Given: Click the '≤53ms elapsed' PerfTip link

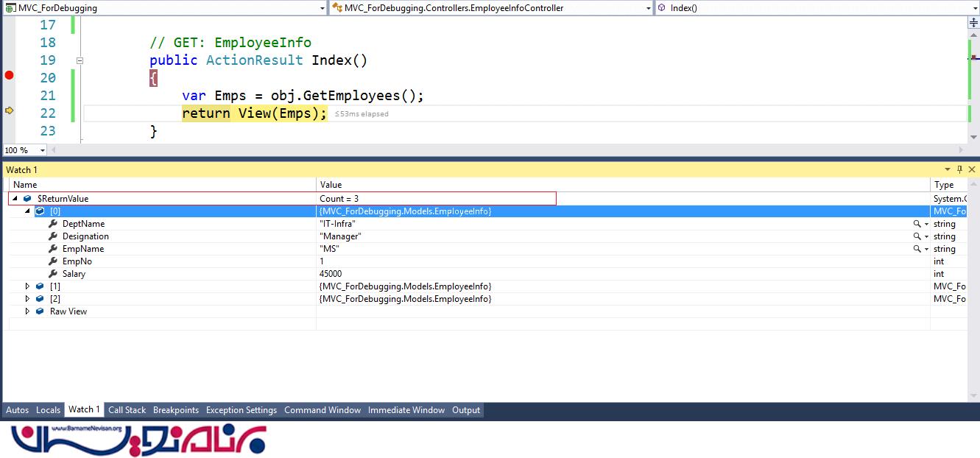Looking at the screenshot, I should [x=362, y=114].
